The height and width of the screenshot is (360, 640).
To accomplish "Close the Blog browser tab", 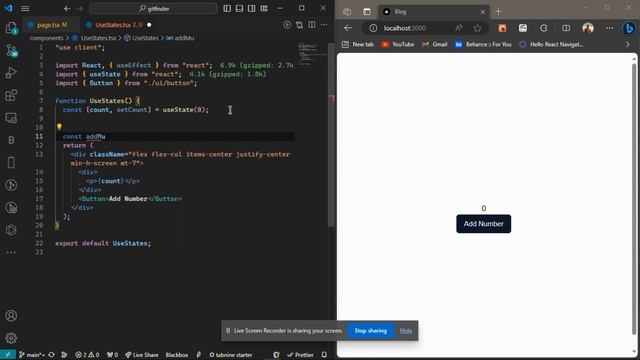I will point(482,12).
